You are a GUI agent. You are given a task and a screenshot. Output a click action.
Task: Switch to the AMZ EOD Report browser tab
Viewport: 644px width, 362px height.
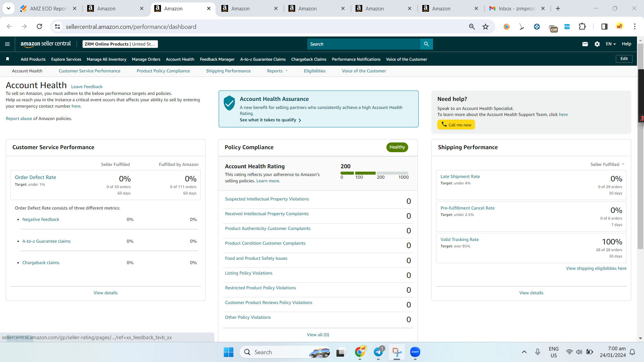[49, 8]
